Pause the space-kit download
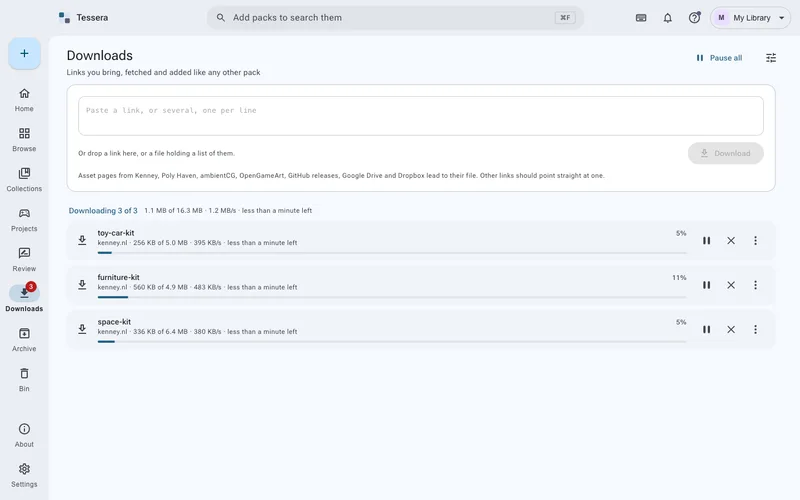The height and width of the screenshot is (500, 800). (706, 329)
